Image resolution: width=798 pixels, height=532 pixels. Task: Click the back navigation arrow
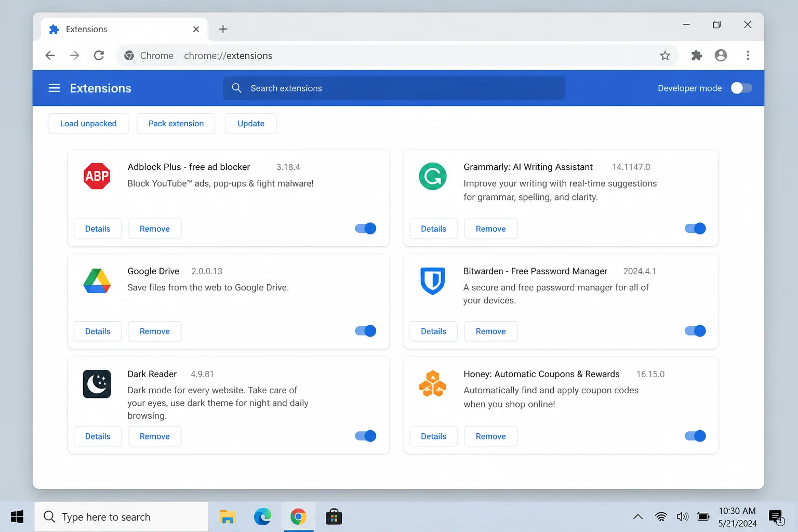pos(50,56)
